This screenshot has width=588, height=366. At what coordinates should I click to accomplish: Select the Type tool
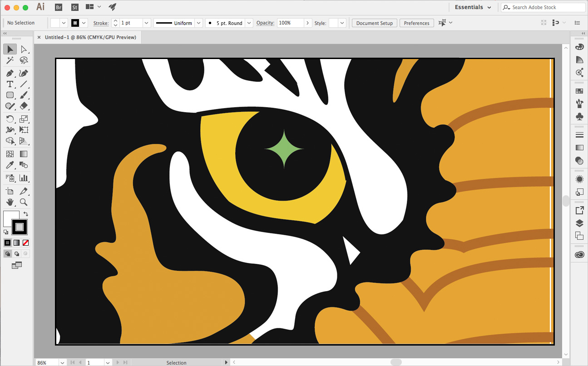(x=10, y=84)
